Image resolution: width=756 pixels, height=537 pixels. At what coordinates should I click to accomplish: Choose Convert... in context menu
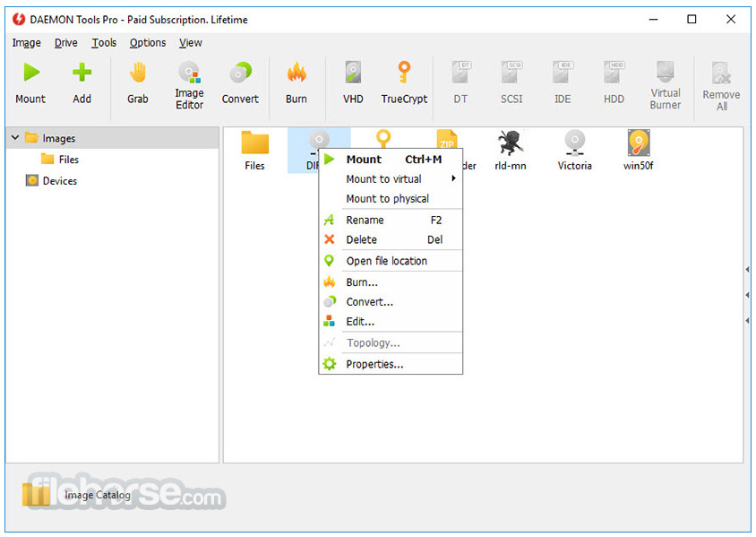(391, 302)
